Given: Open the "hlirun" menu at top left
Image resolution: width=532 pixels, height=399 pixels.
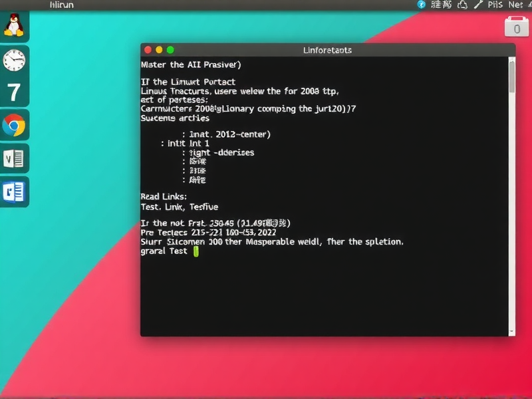Looking at the screenshot, I should (61, 5).
